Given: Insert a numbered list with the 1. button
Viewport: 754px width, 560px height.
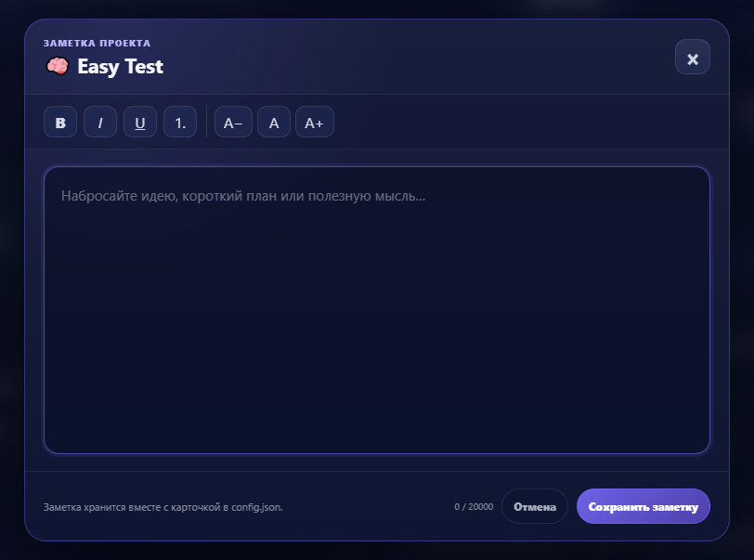Looking at the screenshot, I should point(180,123).
